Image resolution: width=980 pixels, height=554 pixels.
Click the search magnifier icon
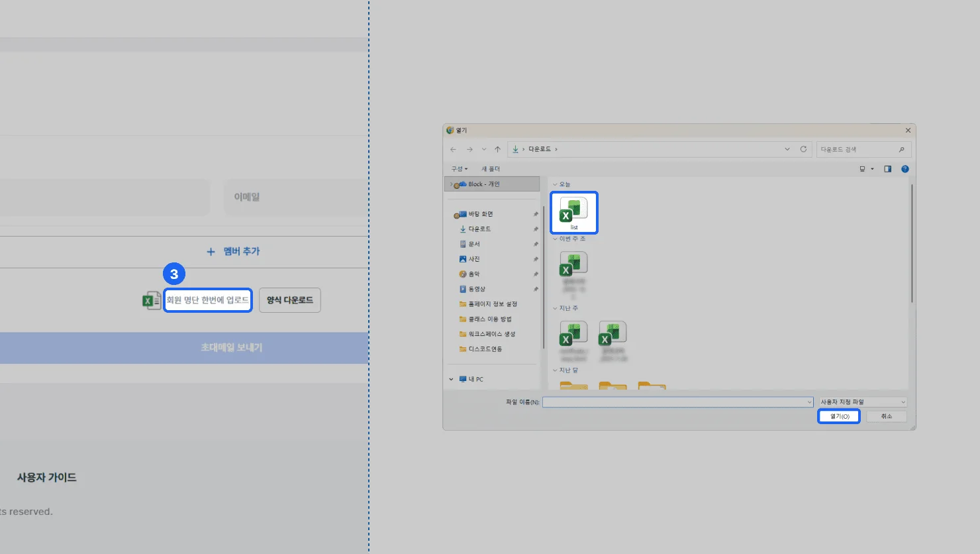(x=901, y=149)
